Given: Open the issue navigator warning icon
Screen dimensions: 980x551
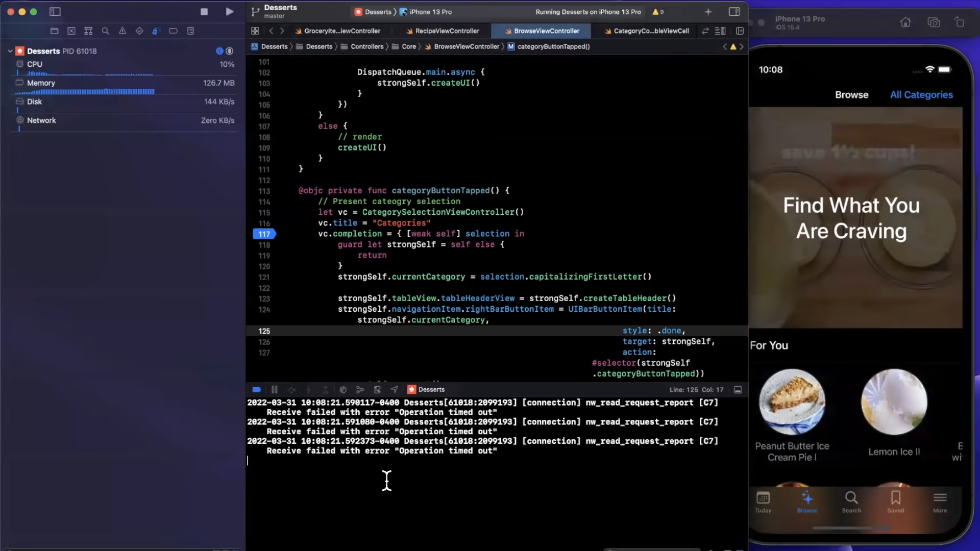Looking at the screenshot, I should [x=122, y=31].
